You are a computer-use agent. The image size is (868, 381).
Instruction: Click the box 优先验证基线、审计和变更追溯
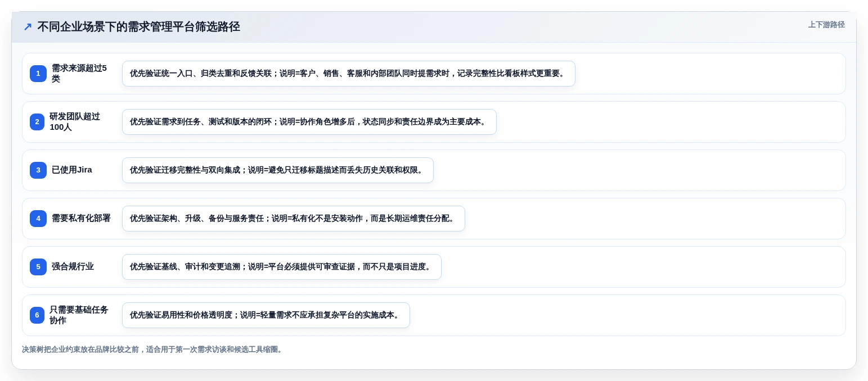[x=282, y=267]
